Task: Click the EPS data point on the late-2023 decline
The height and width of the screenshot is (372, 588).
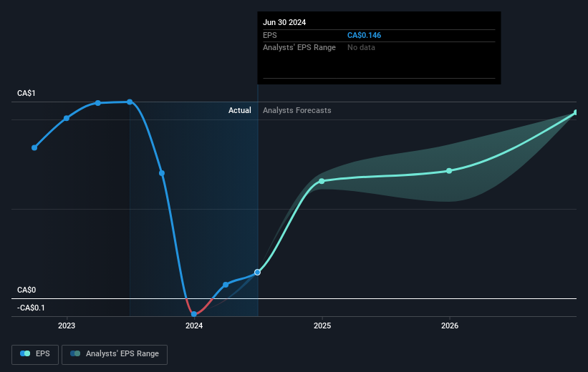Action: (x=162, y=173)
